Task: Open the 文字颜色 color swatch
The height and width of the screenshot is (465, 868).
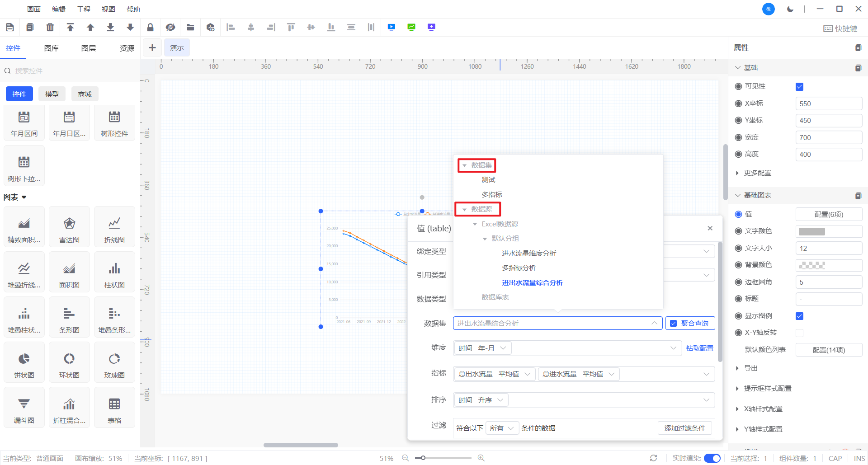Action: 829,231
